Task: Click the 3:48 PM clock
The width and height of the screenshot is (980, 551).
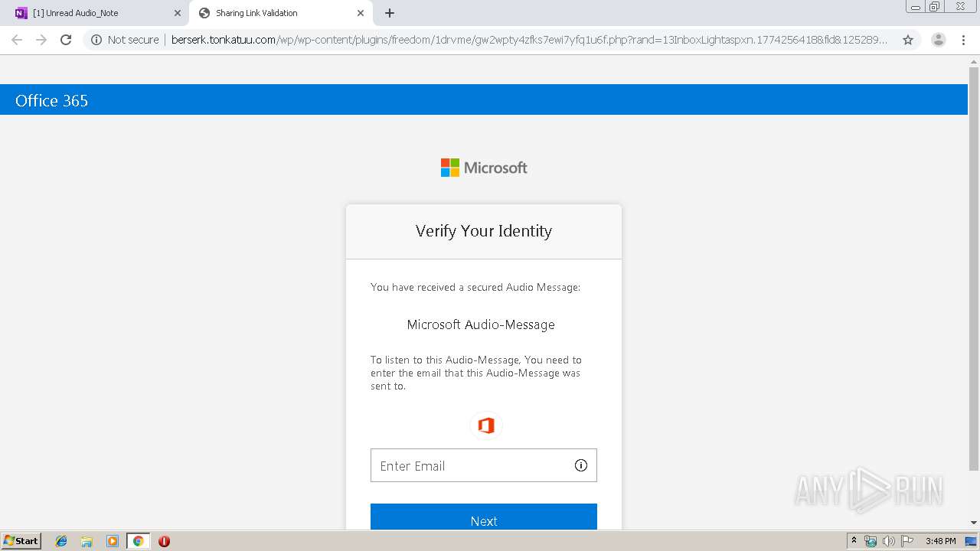Action: point(940,541)
